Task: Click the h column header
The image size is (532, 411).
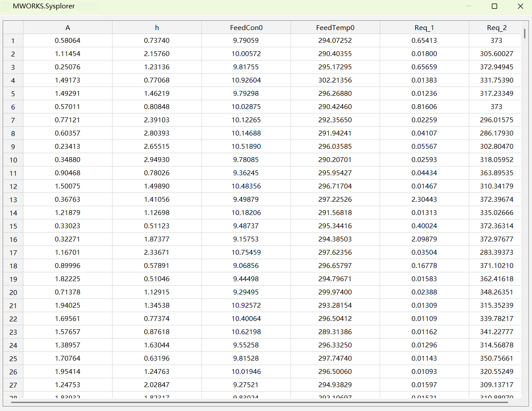Action: click(157, 27)
